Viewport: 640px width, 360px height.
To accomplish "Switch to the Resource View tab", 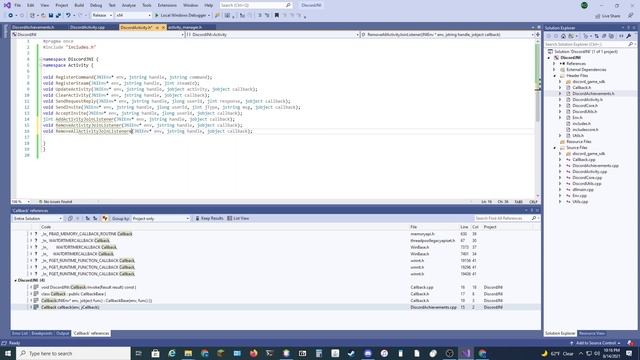I will [592, 333].
